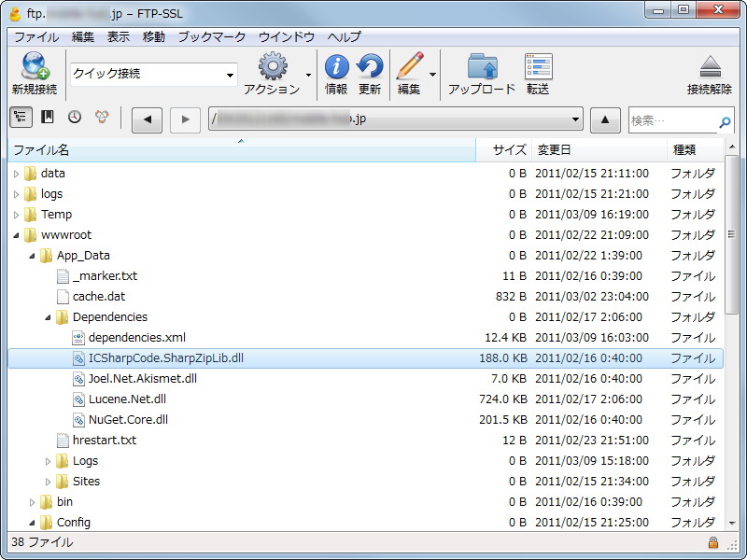Open the アクション gear icon
This screenshot has height=560, width=747.
click(x=272, y=67)
